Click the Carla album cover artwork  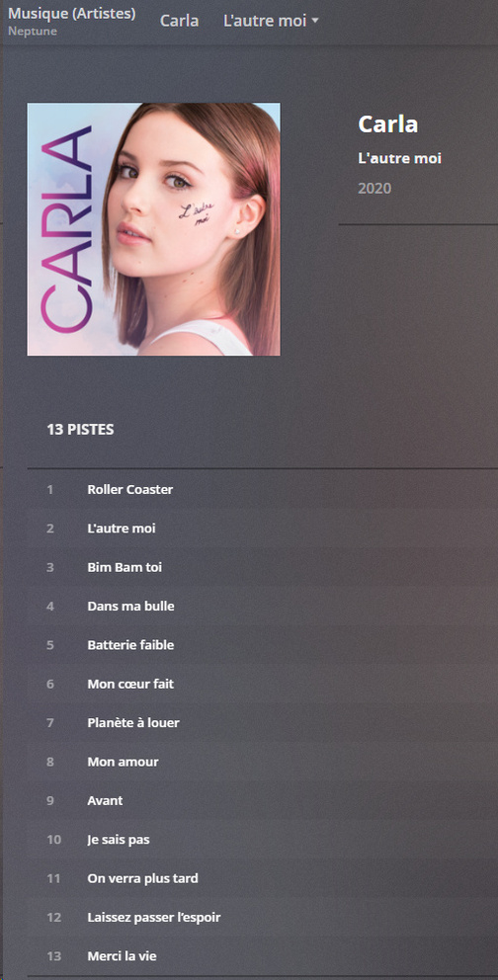[153, 229]
